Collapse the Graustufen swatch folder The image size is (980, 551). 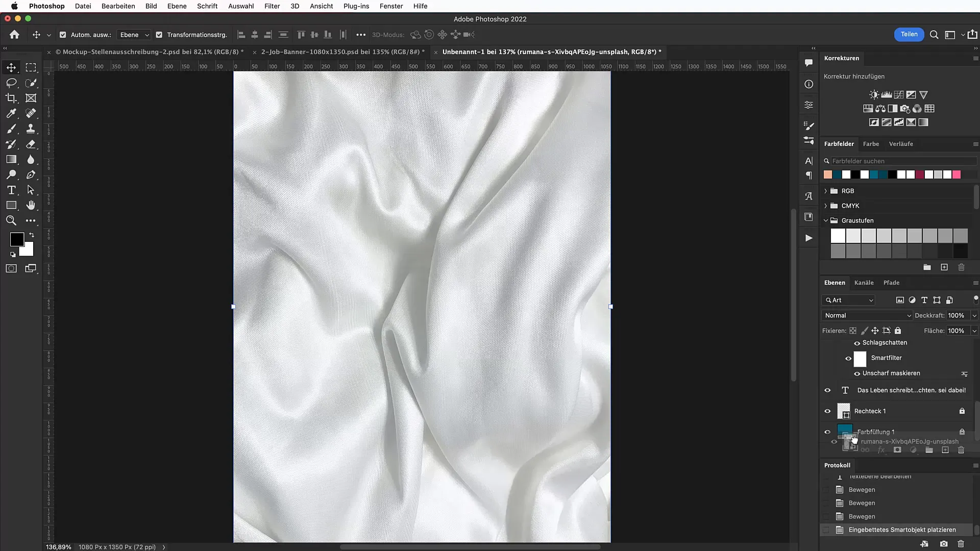coord(825,220)
